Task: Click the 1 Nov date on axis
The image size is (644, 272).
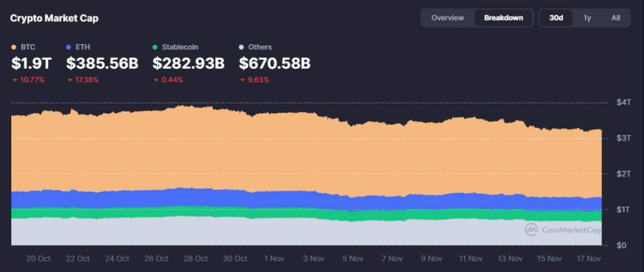Action: (274, 259)
